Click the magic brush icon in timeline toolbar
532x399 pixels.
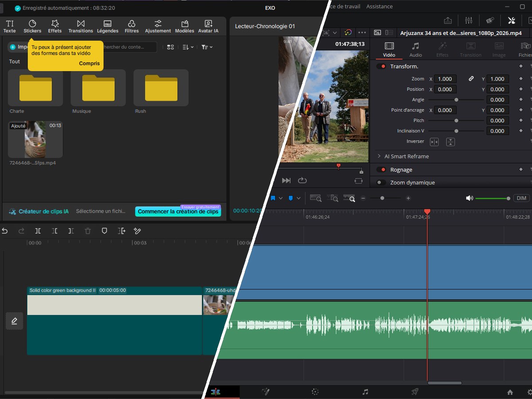click(x=137, y=231)
